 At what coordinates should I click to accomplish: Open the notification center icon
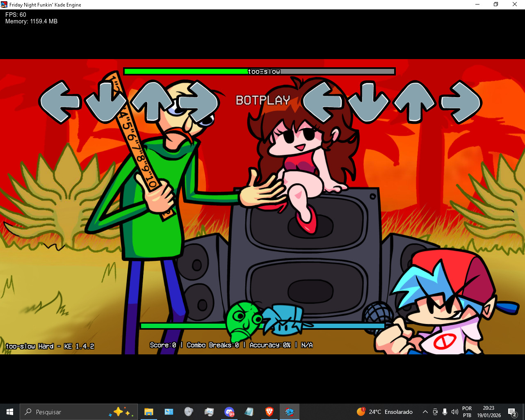(512, 412)
